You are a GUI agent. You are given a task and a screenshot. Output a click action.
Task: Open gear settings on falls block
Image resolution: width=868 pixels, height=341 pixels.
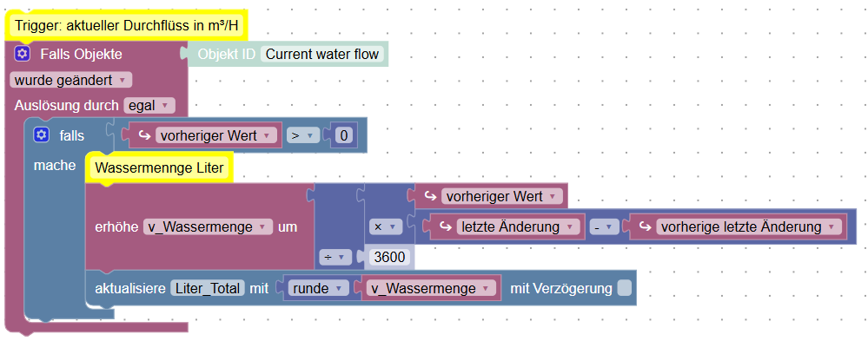41,134
